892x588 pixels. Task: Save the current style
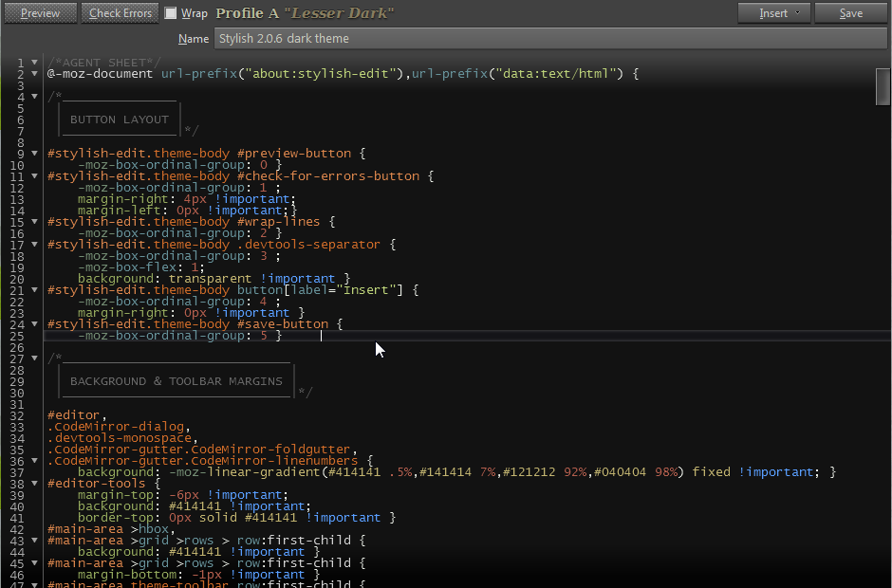point(850,12)
